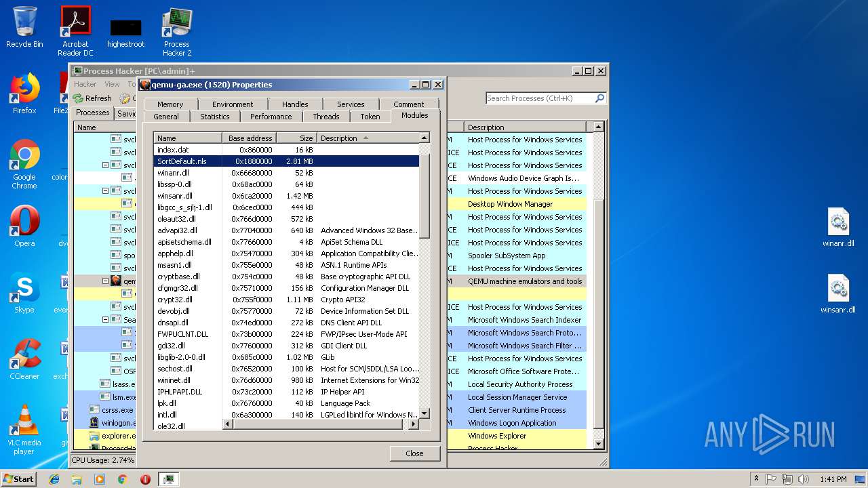Open the Hacker menu in Process Hacker

click(x=85, y=84)
